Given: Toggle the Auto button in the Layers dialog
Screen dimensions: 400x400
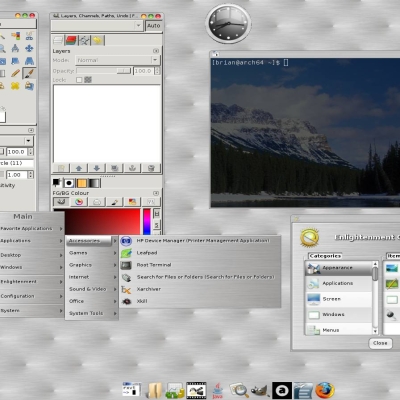Looking at the screenshot, I should pos(154,26).
